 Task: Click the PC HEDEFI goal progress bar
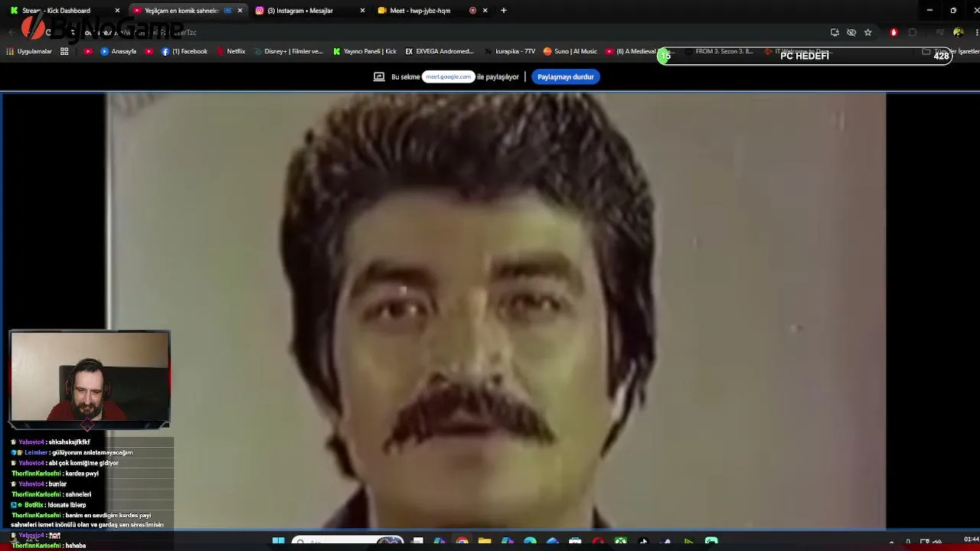(x=805, y=56)
